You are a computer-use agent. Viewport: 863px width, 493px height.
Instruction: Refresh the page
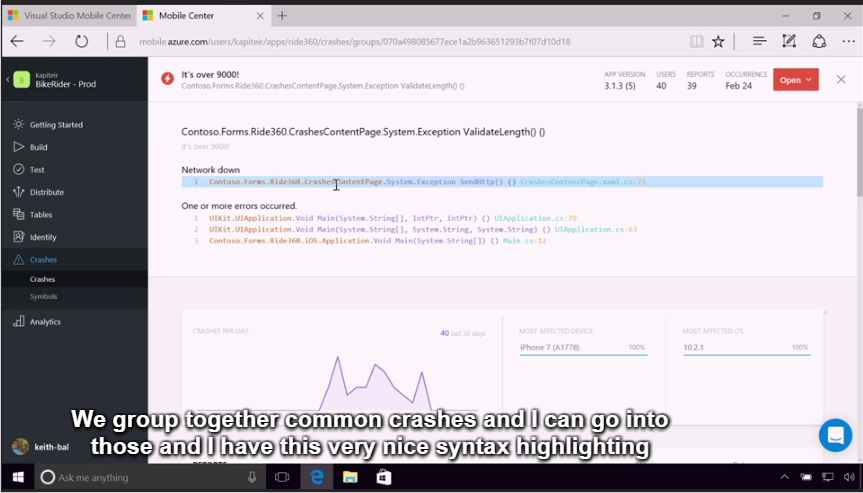coord(81,41)
